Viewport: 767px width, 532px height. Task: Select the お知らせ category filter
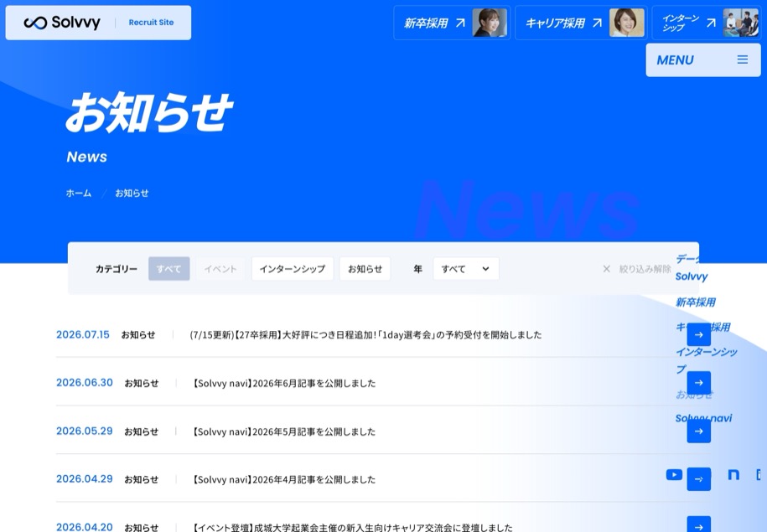365,269
